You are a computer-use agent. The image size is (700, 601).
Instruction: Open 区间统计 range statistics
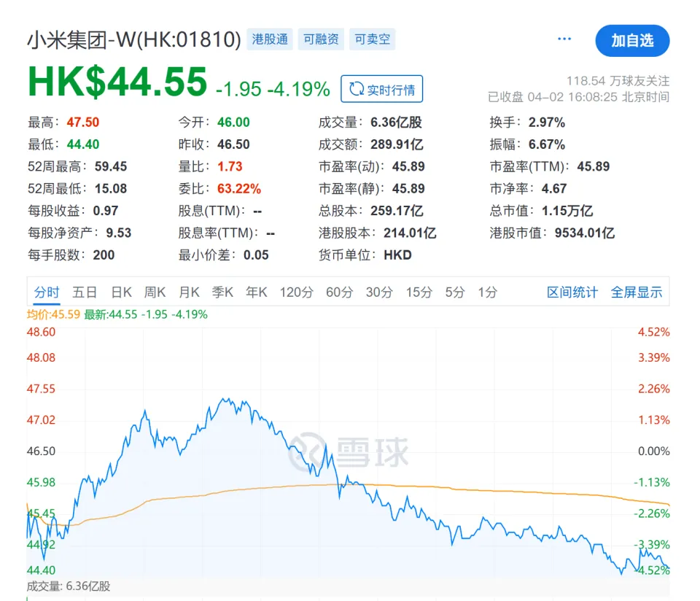(x=572, y=292)
